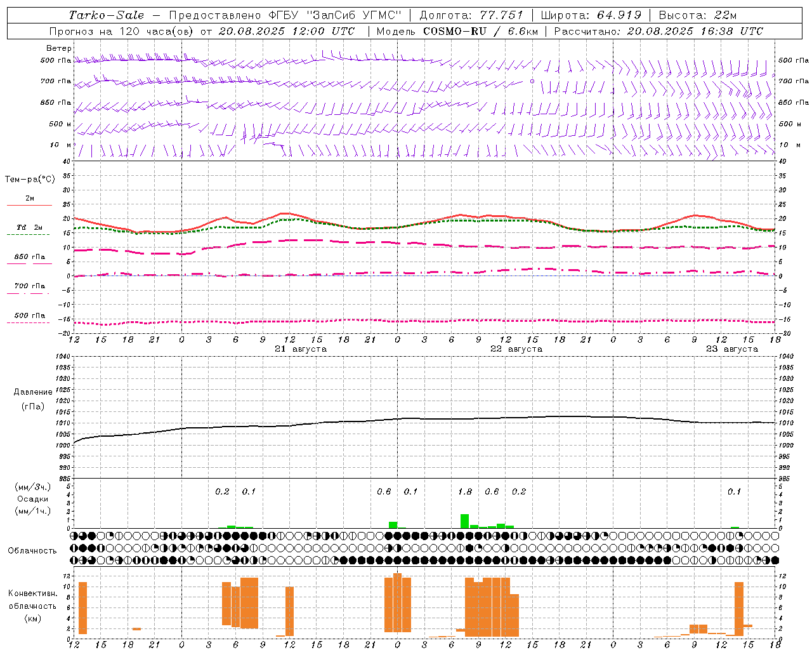
Task: Click the "Осадки" precipitation label
Action: coord(33,499)
